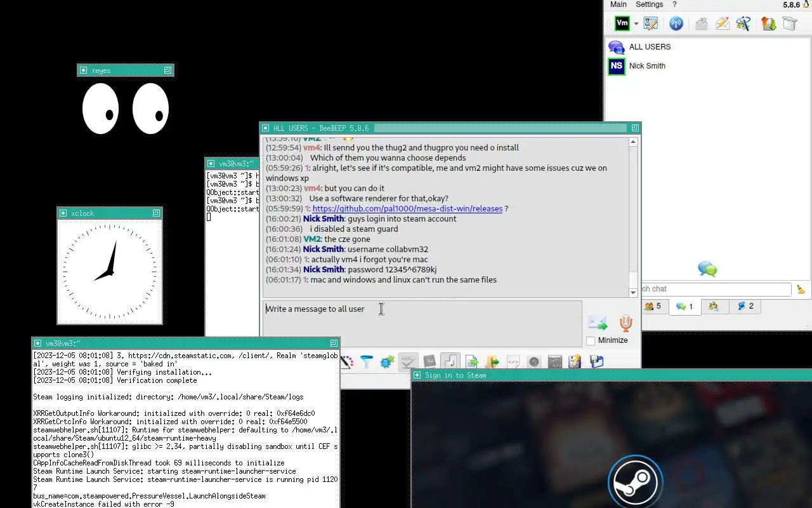Open the Settings menu in BeeBEEP

click(x=649, y=4)
